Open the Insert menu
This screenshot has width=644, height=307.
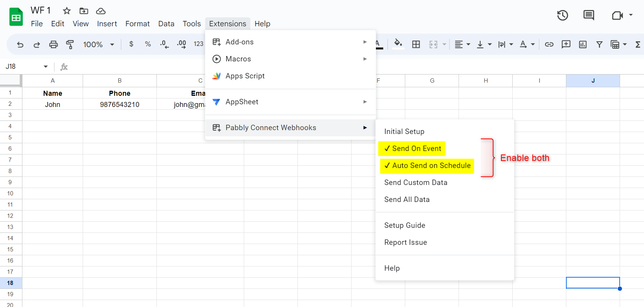pos(107,24)
